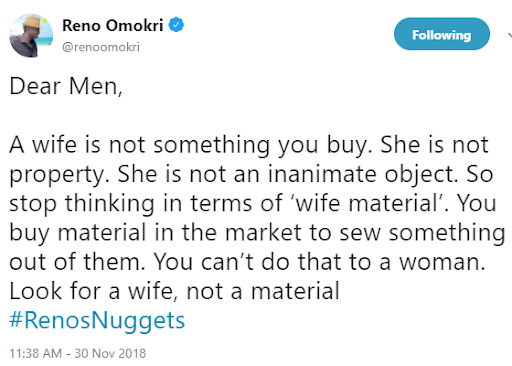
Task: Expand the tweet options chevron at right edge
Action: pos(509,35)
